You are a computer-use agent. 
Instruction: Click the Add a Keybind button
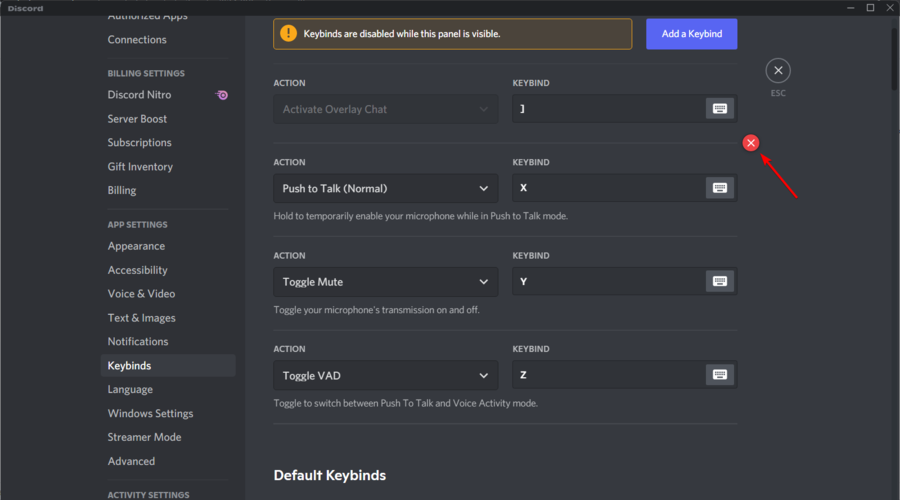tap(692, 34)
